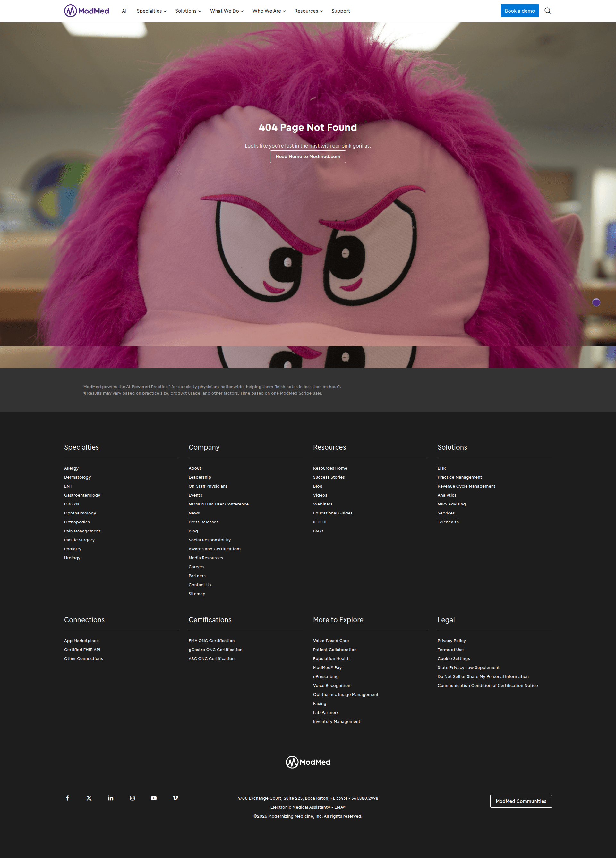Viewport: 616px width, 858px height.
Task: Open the Privacy Policy link
Action: (451, 641)
